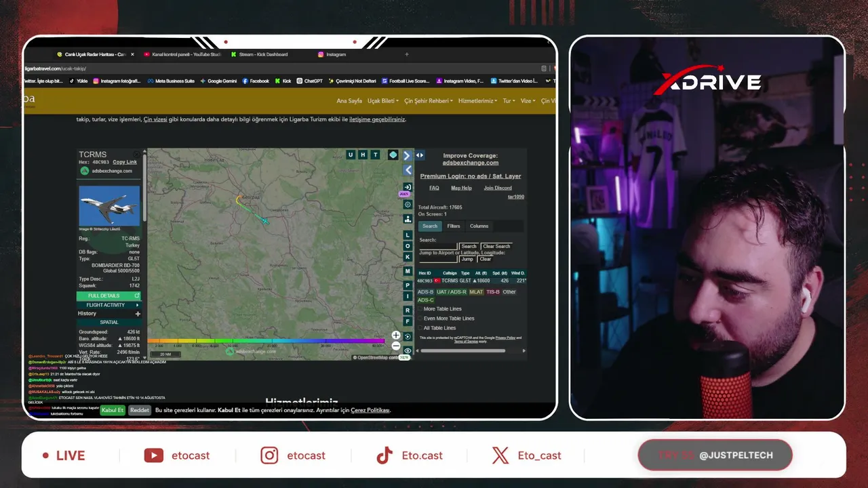Click the Ana Sayfa menu item

(x=349, y=101)
